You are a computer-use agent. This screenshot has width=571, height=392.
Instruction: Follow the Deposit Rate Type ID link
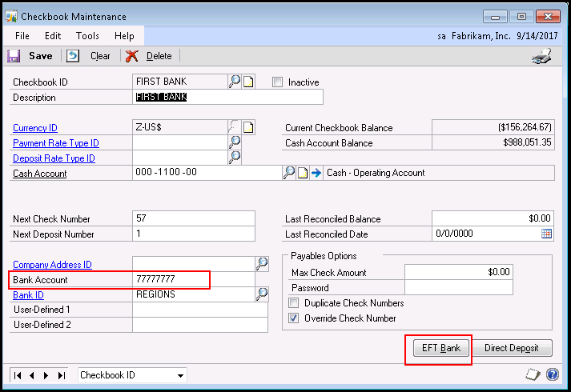point(54,158)
